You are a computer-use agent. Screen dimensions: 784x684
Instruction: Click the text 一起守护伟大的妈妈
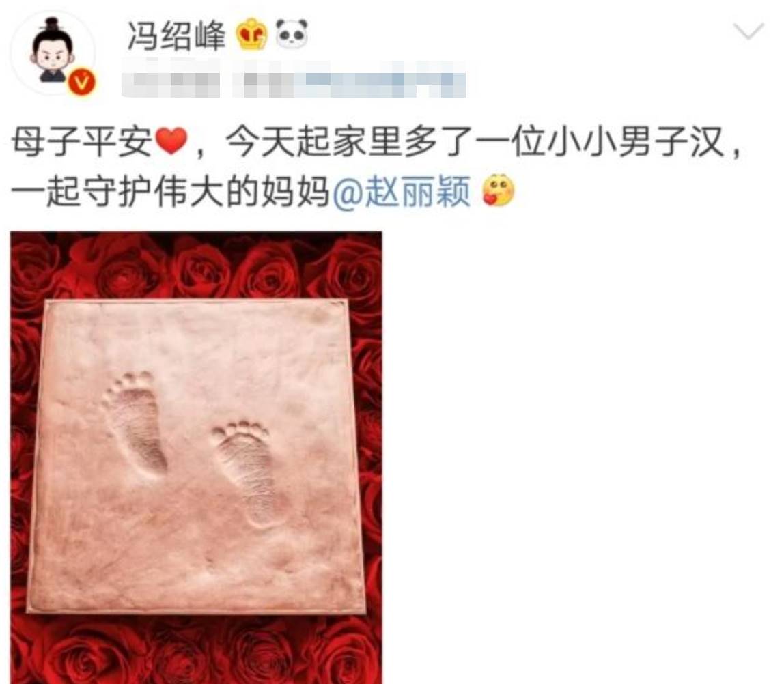click(170, 191)
